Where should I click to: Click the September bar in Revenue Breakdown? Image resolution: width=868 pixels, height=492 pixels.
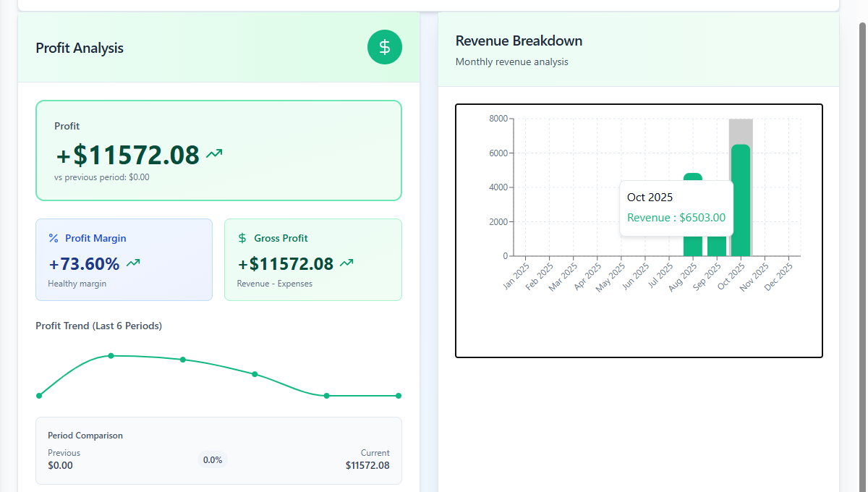tap(716, 246)
